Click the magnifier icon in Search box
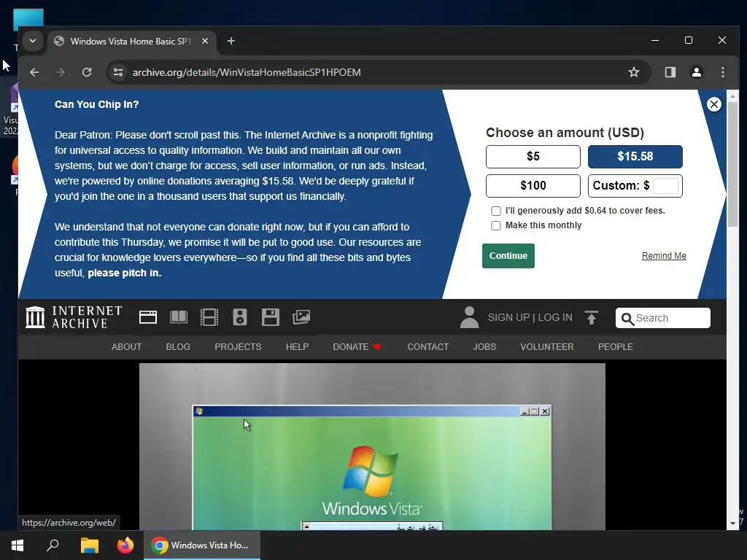Image resolution: width=747 pixels, height=560 pixels. point(627,319)
